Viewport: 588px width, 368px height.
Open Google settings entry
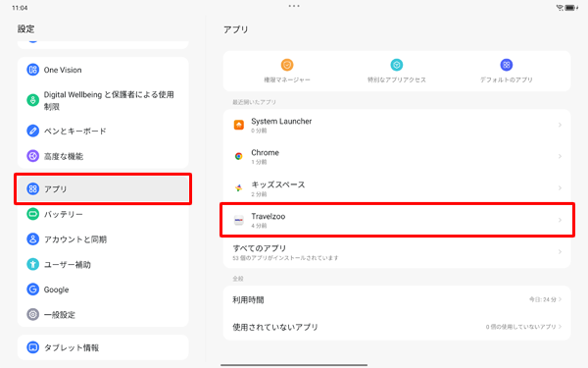tap(103, 289)
